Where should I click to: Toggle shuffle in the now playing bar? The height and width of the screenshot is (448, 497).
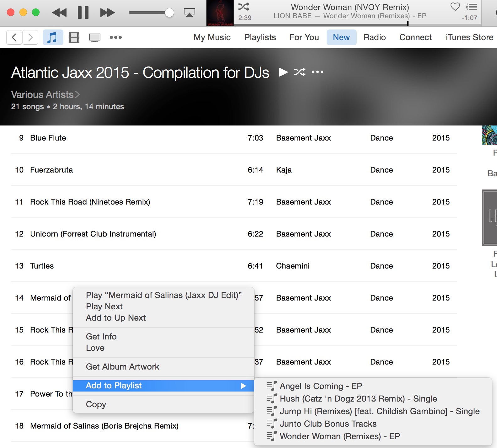pyautogui.click(x=244, y=6)
